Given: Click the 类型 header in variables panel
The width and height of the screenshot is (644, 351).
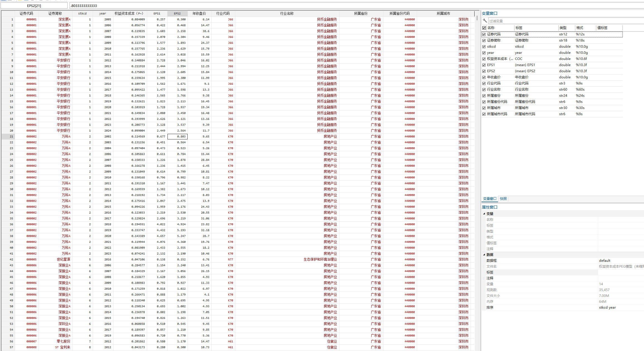Looking at the screenshot, I should pos(563,28).
